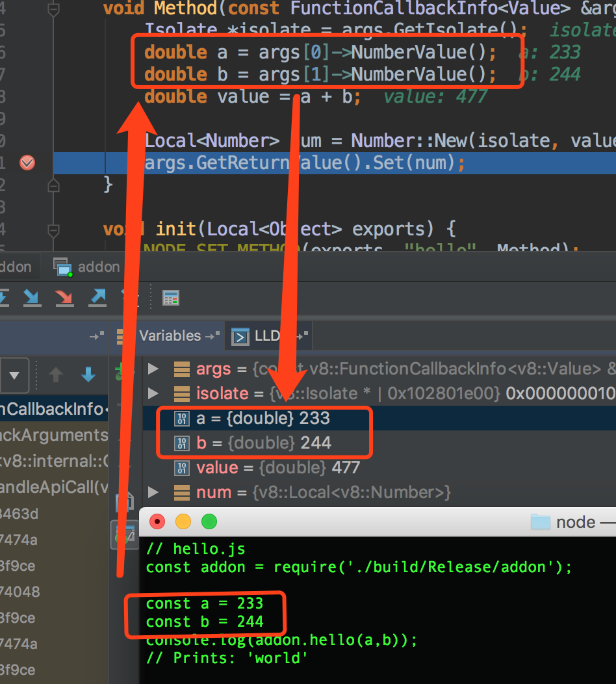616x684 pixels.
Task: Click the struct icon beside args variable
Action: tap(182, 369)
